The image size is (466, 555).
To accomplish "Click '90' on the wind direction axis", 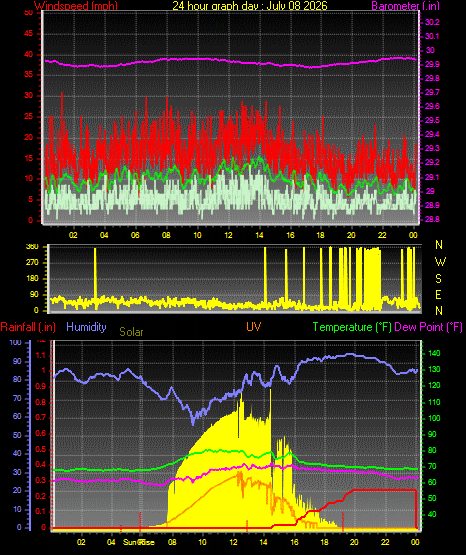I will tap(34, 294).
